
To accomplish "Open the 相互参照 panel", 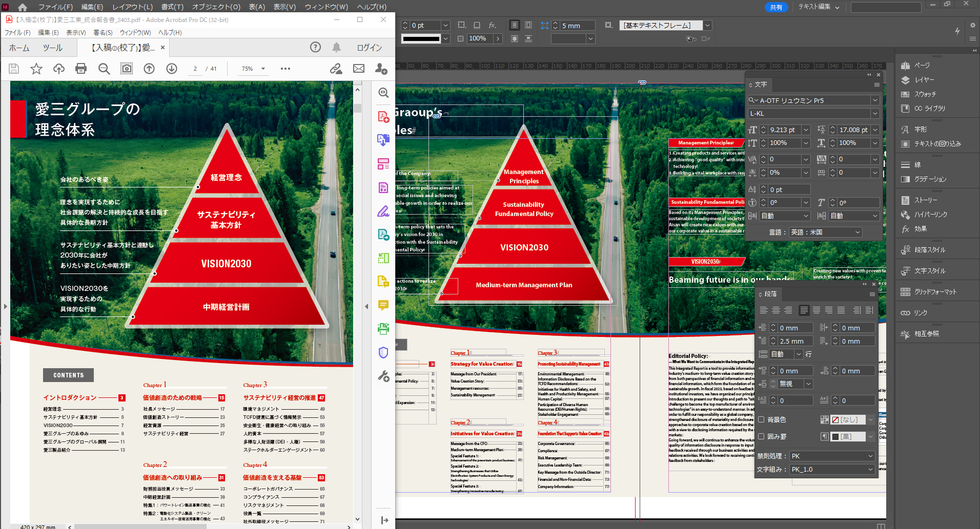I will click(x=921, y=334).
